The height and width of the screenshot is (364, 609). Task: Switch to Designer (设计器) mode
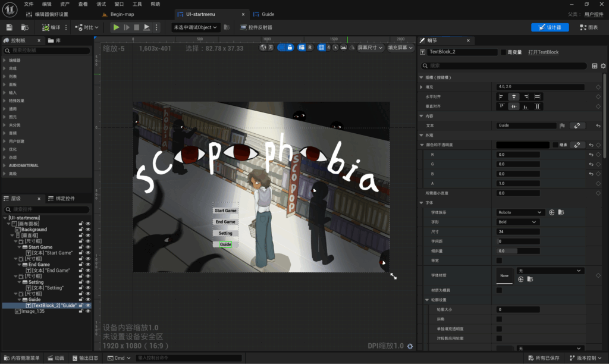click(x=550, y=27)
